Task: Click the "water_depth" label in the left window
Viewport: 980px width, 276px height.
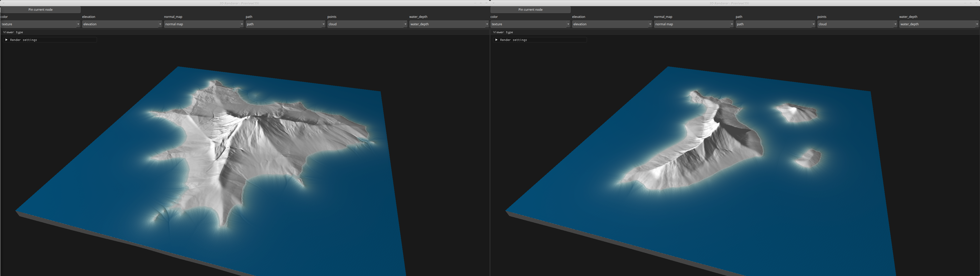Action: click(418, 17)
